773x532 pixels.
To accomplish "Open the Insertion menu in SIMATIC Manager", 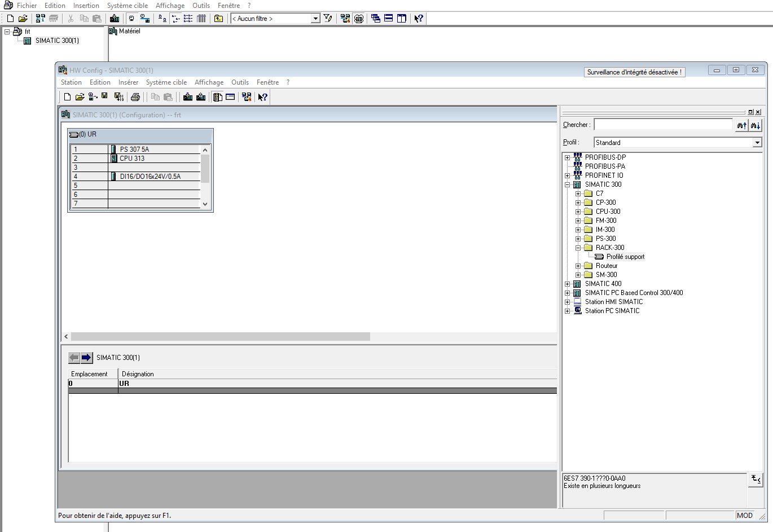I will click(x=86, y=6).
